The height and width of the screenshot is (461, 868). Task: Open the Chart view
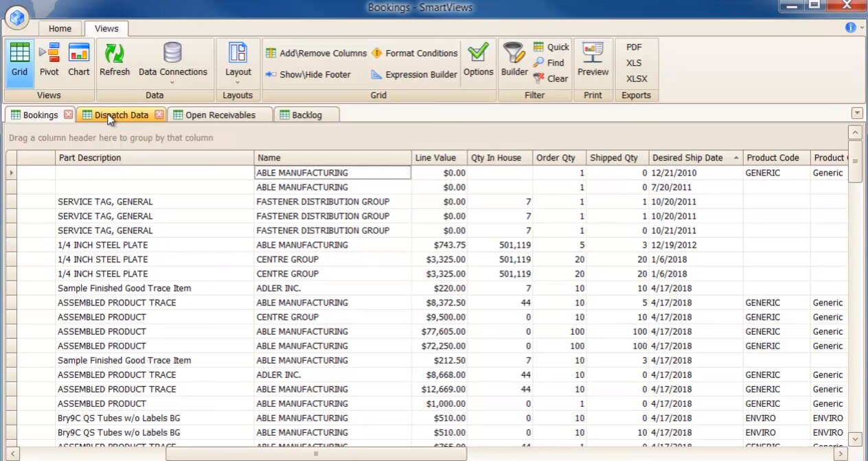pyautogui.click(x=79, y=60)
